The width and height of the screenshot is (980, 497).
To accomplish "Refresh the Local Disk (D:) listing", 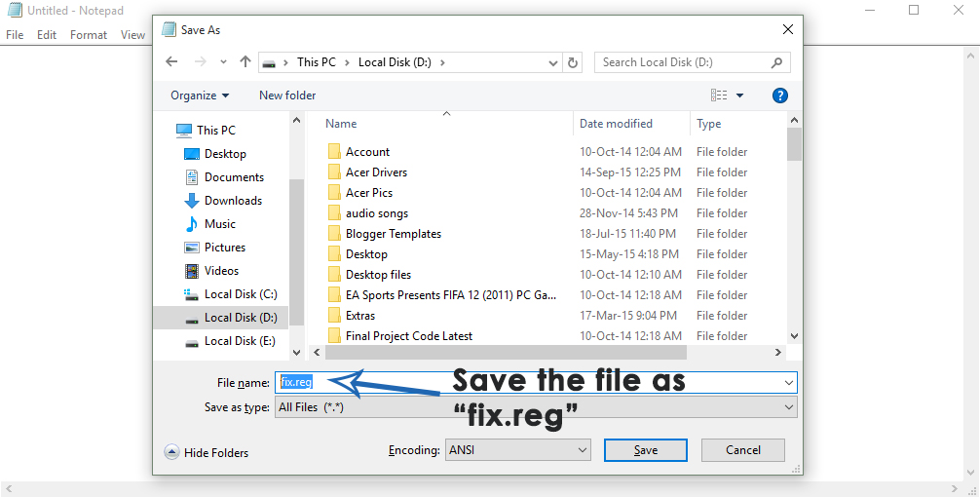I will pos(572,62).
